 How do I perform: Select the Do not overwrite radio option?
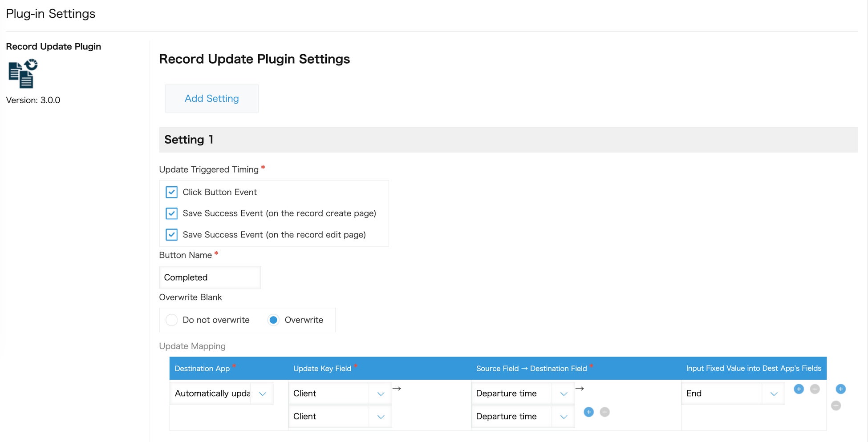[171, 320]
